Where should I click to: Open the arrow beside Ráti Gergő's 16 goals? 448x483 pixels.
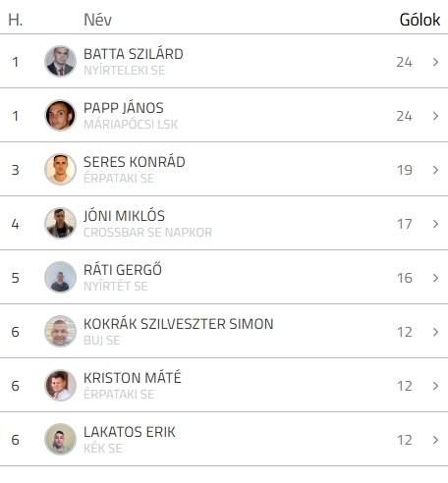[435, 278]
